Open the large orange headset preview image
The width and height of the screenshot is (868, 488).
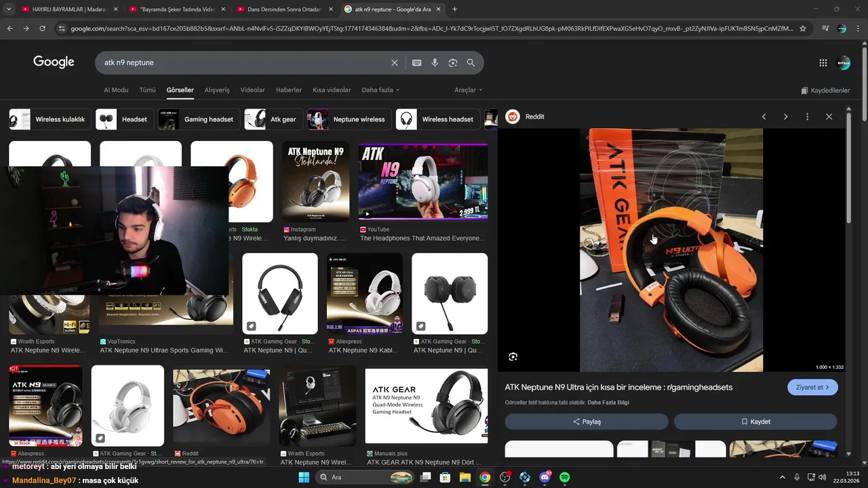click(671, 250)
